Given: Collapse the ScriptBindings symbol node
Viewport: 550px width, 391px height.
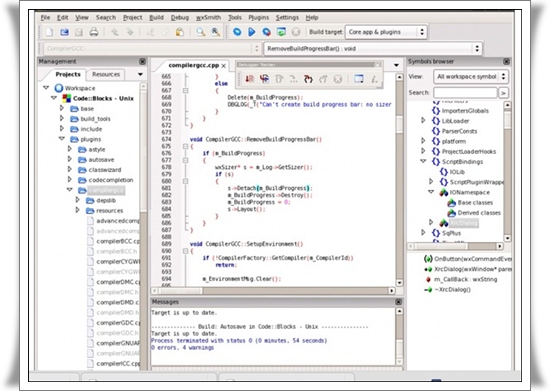Looking at the screenshot, I should [423, 161].
